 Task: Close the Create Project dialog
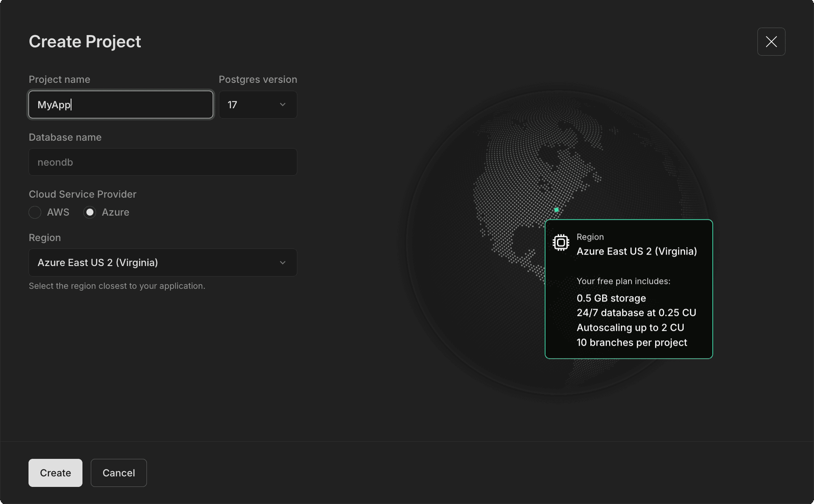[771, 42]
